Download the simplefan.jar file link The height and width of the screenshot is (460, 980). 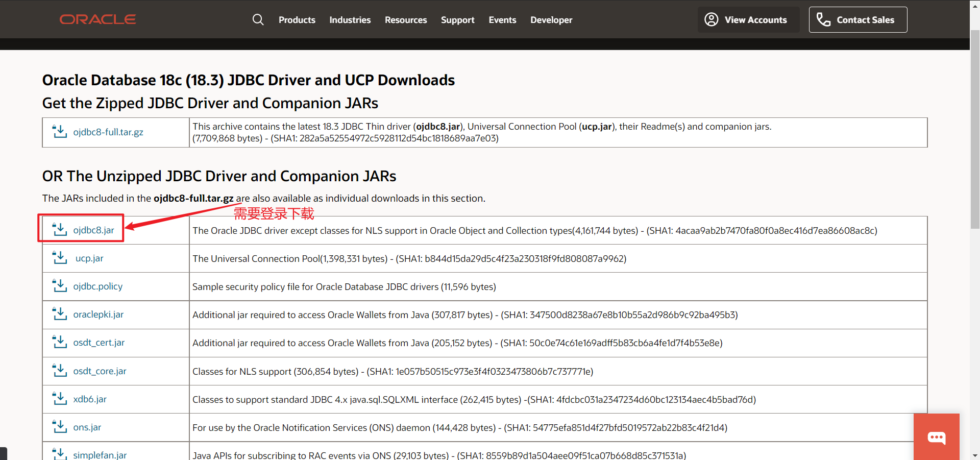(x=100, y=455)
